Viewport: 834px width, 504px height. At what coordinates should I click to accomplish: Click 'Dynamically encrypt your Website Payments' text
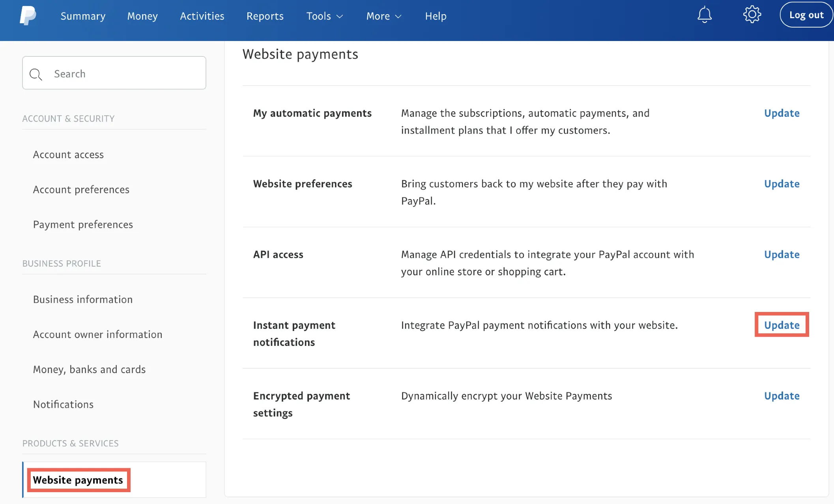coord(507,396)
